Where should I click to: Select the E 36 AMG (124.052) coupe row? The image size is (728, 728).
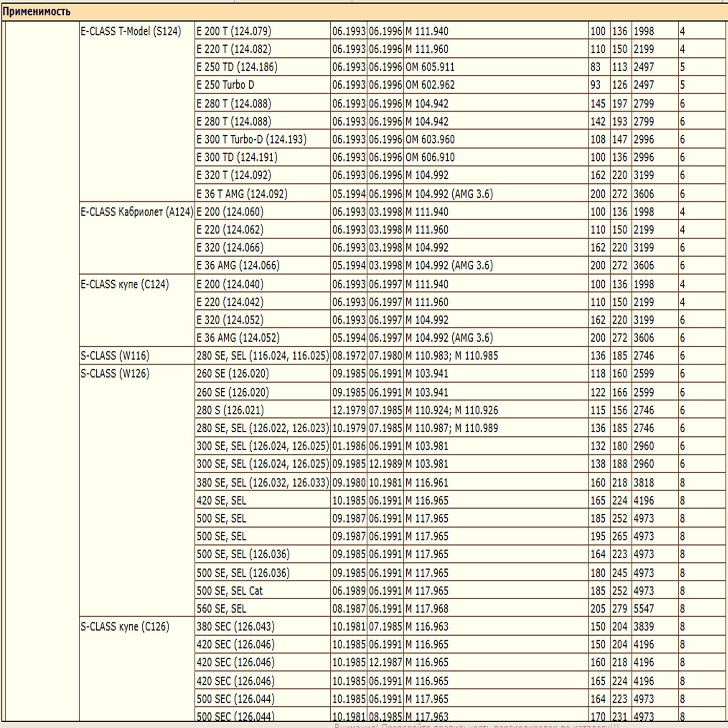tap(460, 338)
